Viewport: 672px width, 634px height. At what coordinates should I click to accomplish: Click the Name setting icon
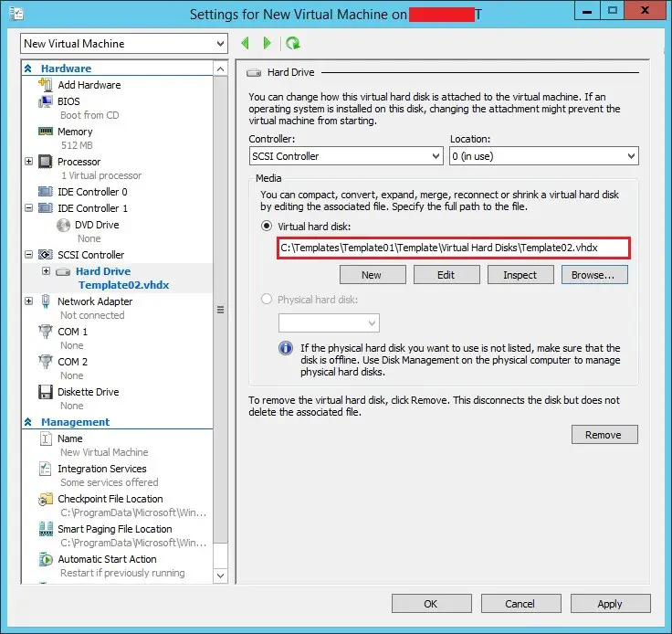(46, 439)
